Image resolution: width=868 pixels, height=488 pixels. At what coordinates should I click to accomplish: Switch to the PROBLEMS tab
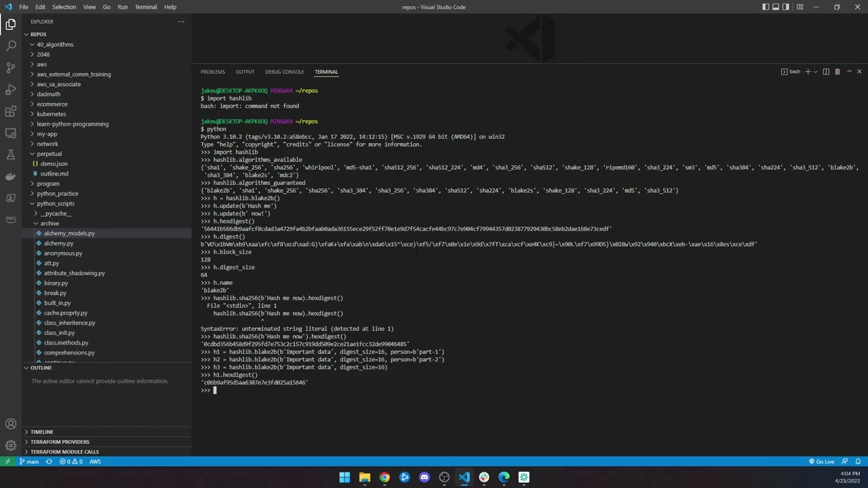[x=213, y=72]
